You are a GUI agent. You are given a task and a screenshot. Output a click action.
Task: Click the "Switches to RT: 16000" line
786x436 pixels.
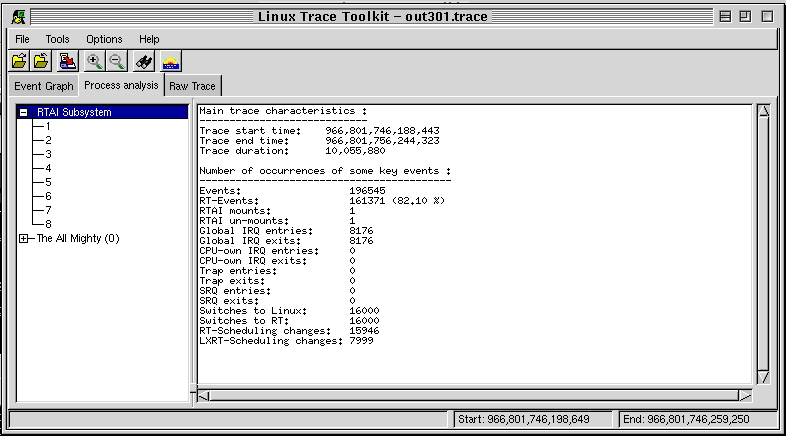click(x=289, y=321)
